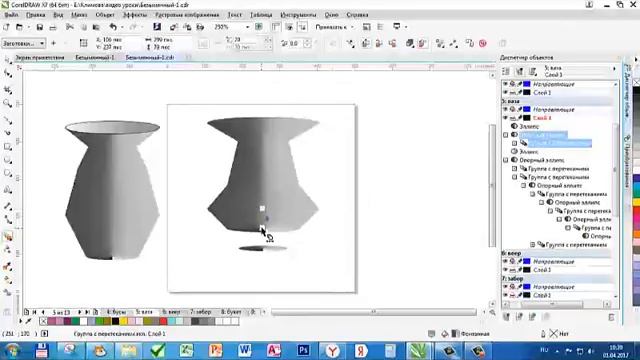Open the Инструменты menu
Viewport: 640px width, 360px height.
298,15
